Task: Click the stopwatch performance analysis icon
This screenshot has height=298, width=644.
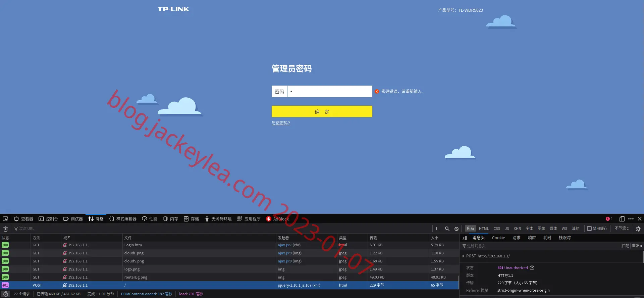Action: [5, 294]
